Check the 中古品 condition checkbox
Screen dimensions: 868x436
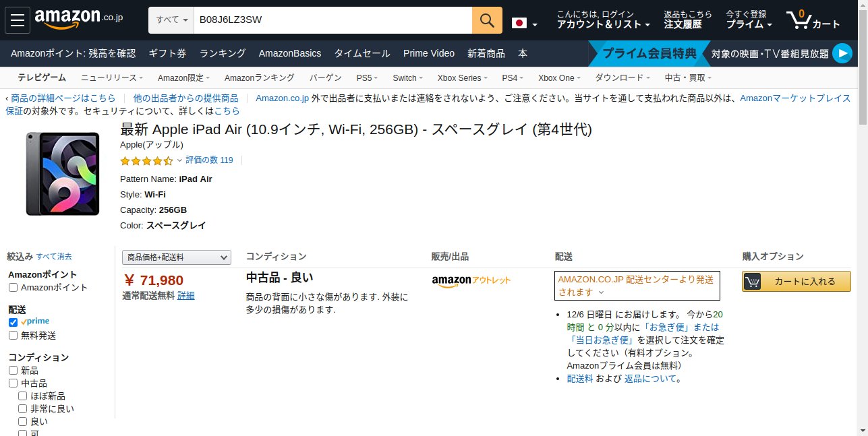coord(13,383)
